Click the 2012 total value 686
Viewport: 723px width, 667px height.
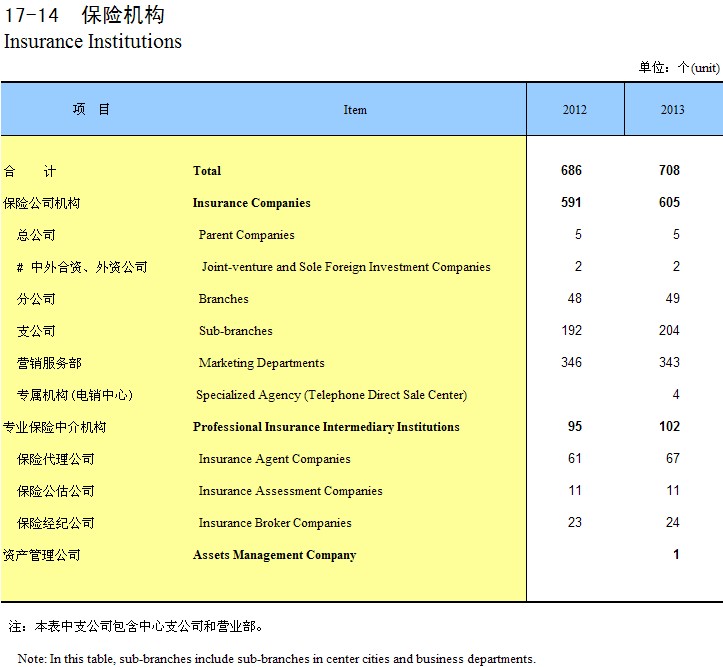point(571,171)
